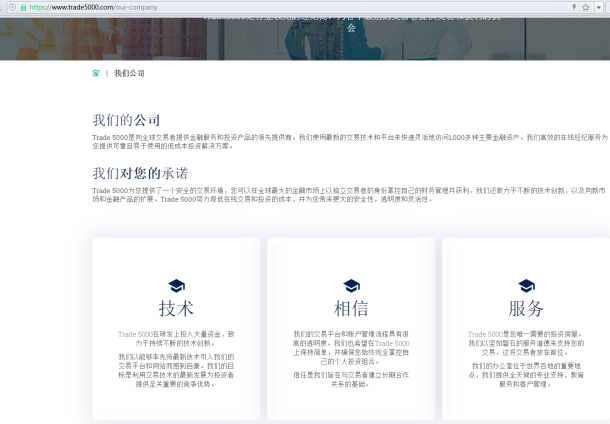The image size is (610, 424).
Task: Click the trade5000.com URL field
Action: point(93,7)
